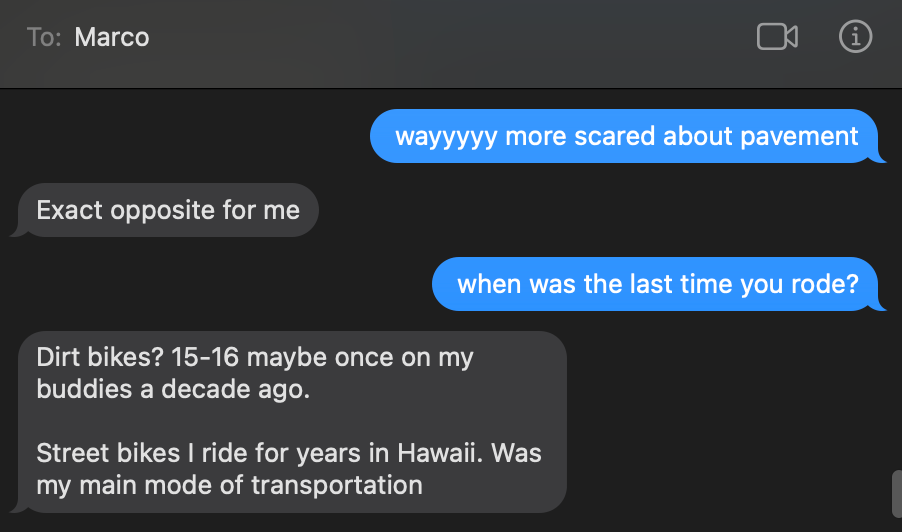Click the "Exact opposite for me" message
Viewport: 902px width, 532px height.
coord(168,210)
